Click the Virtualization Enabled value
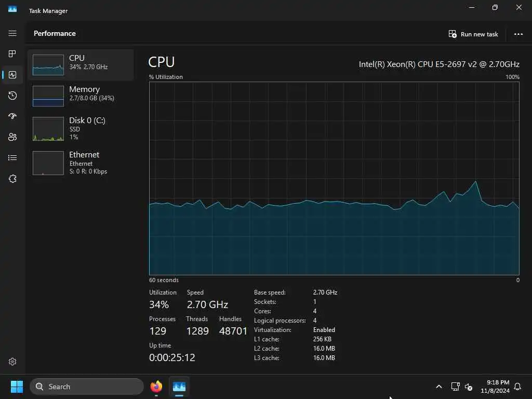The height and width of the screenshot is (399, 532). [324, 330]
